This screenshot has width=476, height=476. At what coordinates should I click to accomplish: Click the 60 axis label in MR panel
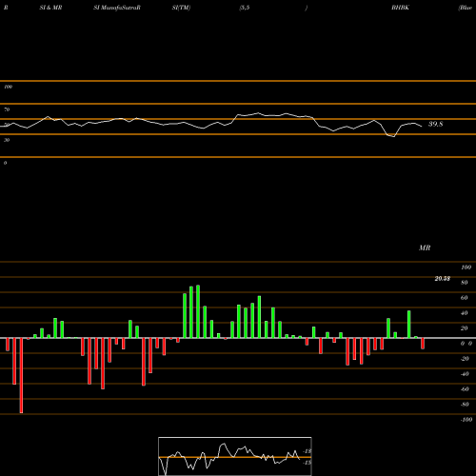[464, 298]
